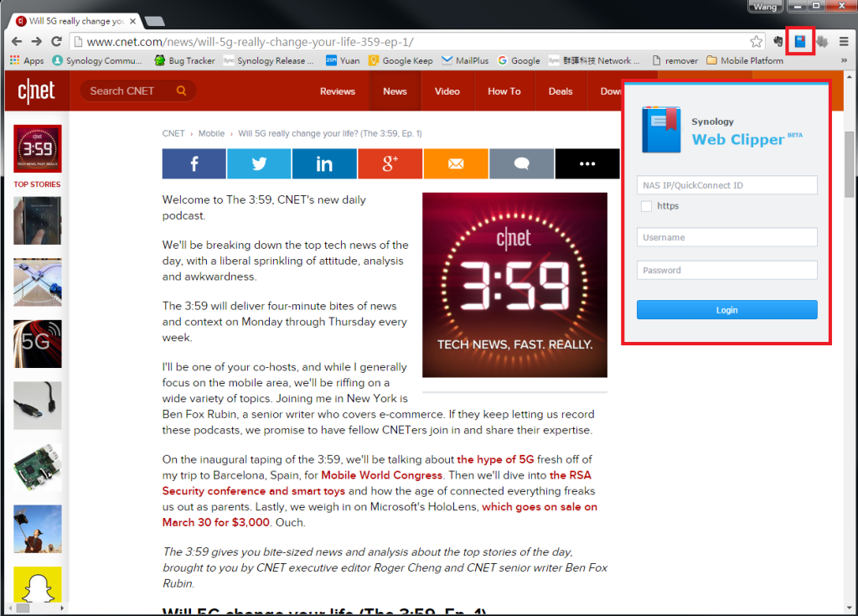Open the Reviews navigation menu
This screenshot has height=616, width=858.
(338, 91)
